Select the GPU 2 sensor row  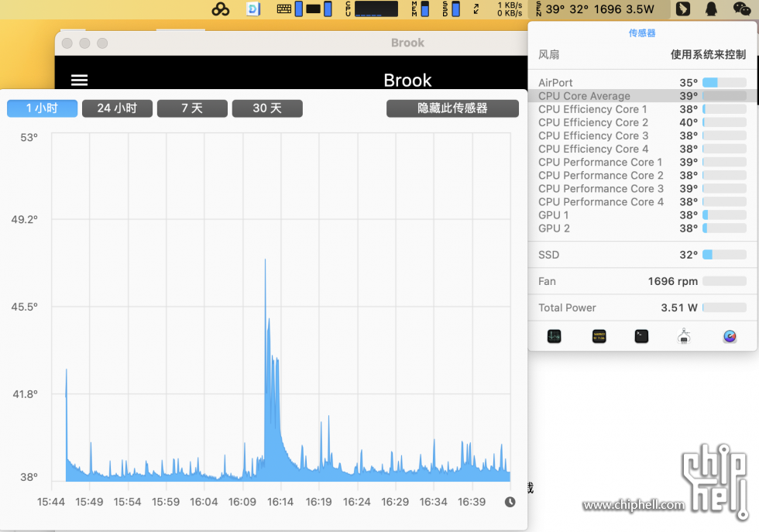click(642, 228)
